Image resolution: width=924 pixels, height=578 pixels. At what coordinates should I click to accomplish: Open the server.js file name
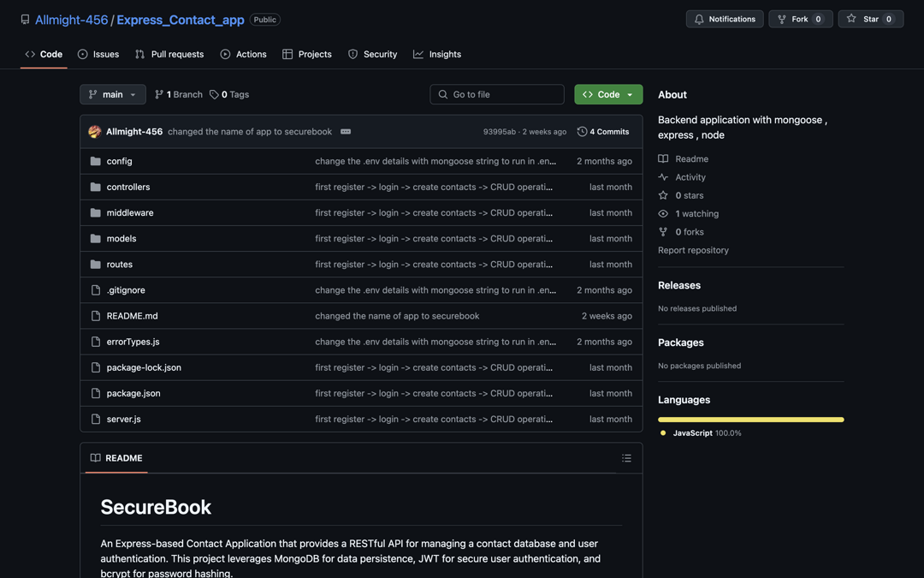pyautogui.click(x=123, y=420)
